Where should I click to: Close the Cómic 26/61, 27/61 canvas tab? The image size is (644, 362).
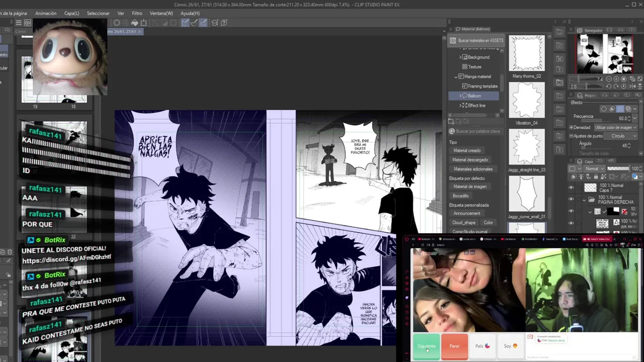click(140, 32)
